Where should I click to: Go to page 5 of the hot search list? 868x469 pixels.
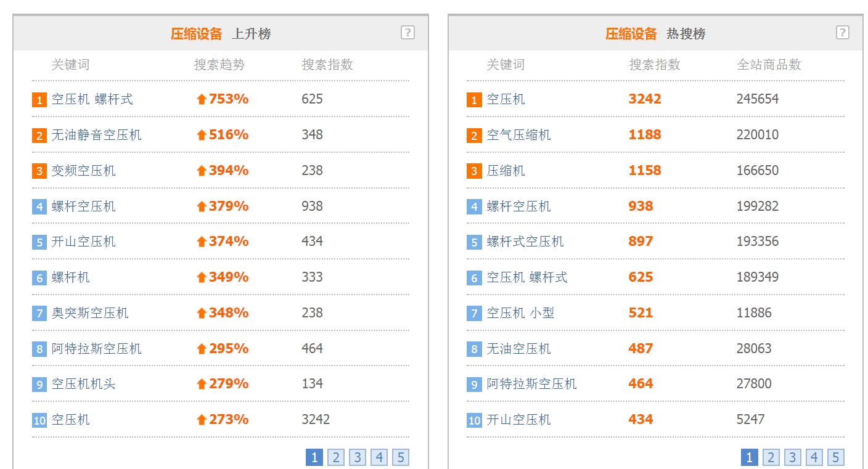click(836, 457)
